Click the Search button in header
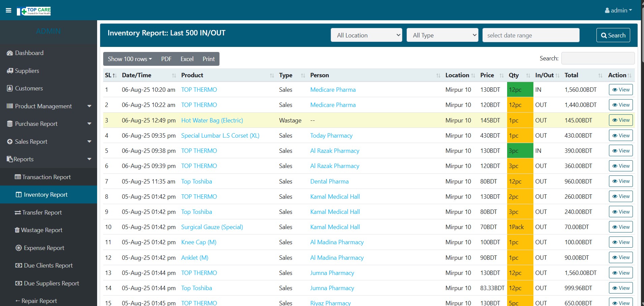 (613, 35)
